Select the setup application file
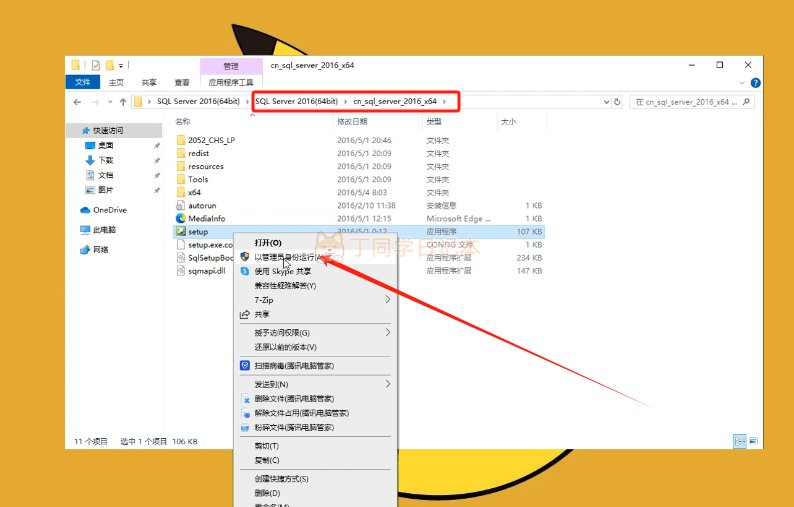Viewport: 794px width, 507px height. point(198,231)
